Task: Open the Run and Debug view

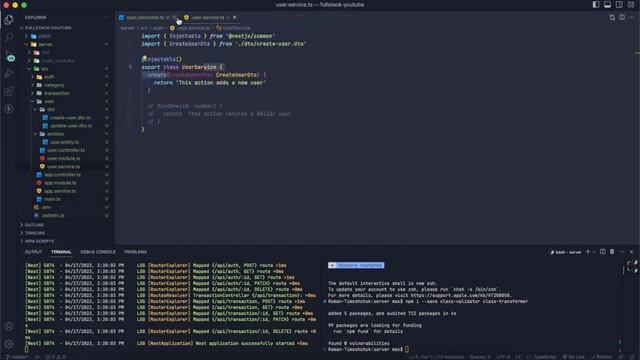Action: click(9, 73)
